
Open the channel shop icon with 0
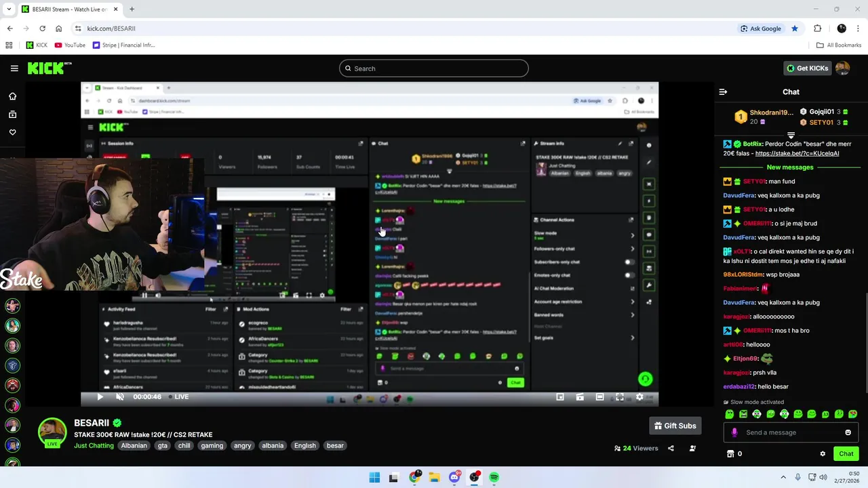[x=734, y=453]
